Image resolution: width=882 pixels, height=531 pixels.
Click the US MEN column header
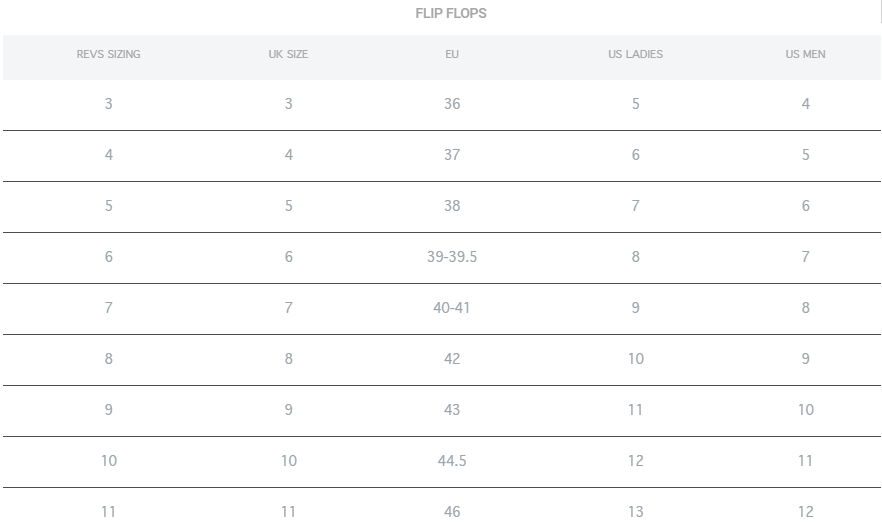[x=805, y=54]
